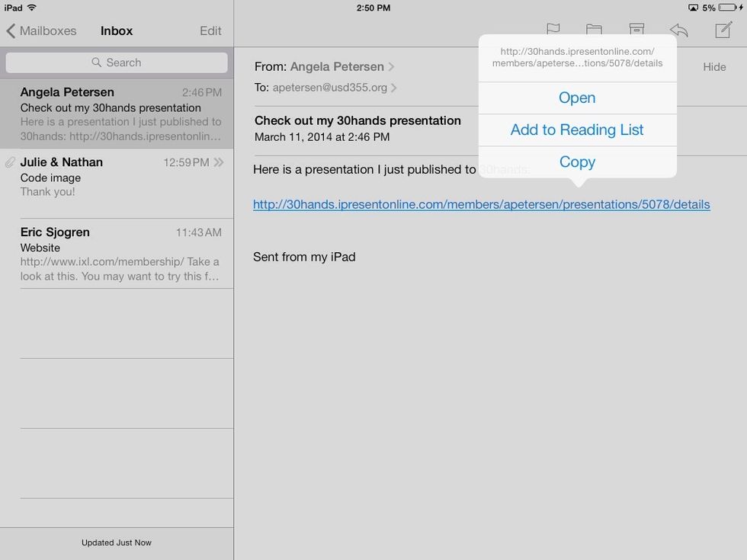Open the Julie & Nathan Code image email

click(x=117, y=184)
